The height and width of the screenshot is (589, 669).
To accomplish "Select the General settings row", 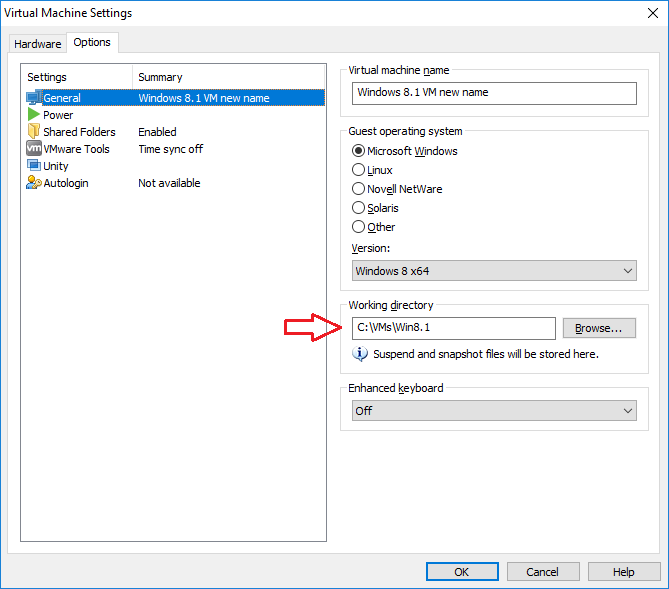I will pyautogui.click(x=175, y=98).
